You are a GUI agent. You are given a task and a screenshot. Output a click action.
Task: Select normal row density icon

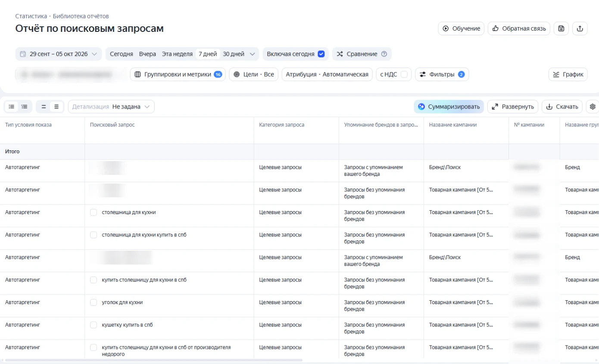click(56, 106)
